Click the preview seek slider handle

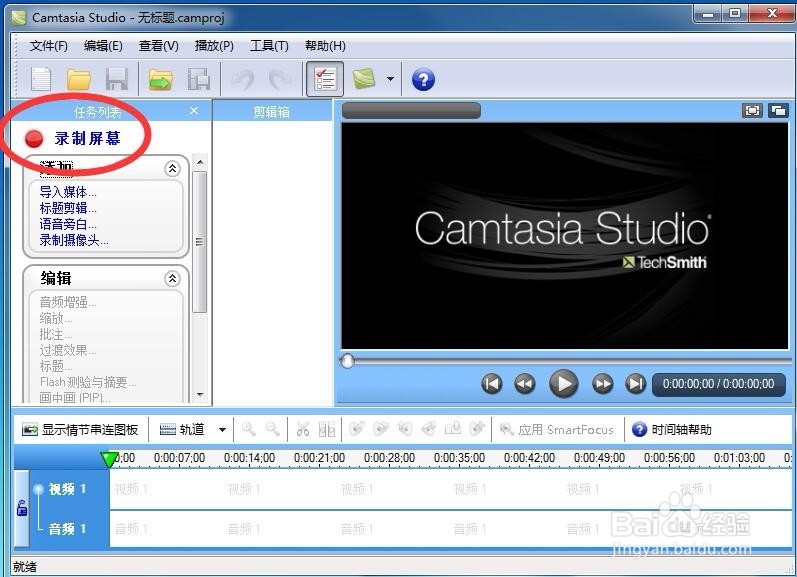pos(347,361)
